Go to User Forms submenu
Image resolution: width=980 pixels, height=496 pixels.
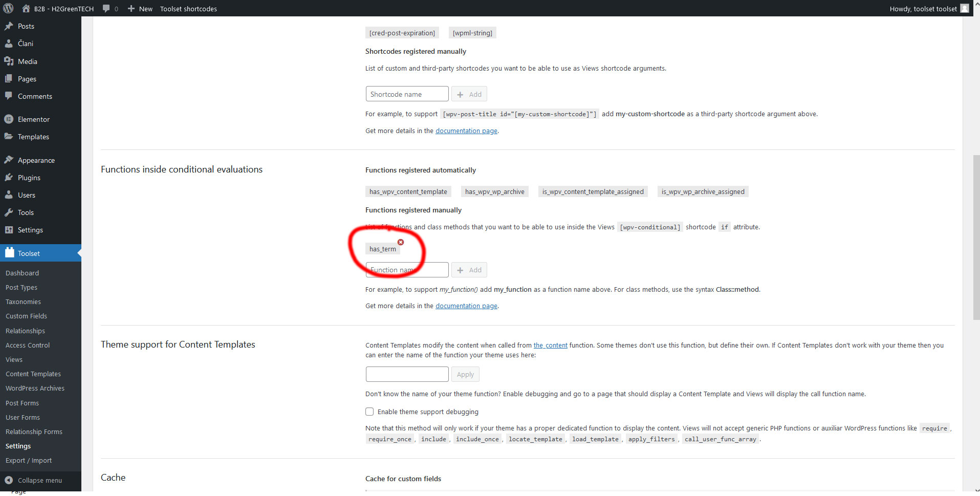[23, 417]
